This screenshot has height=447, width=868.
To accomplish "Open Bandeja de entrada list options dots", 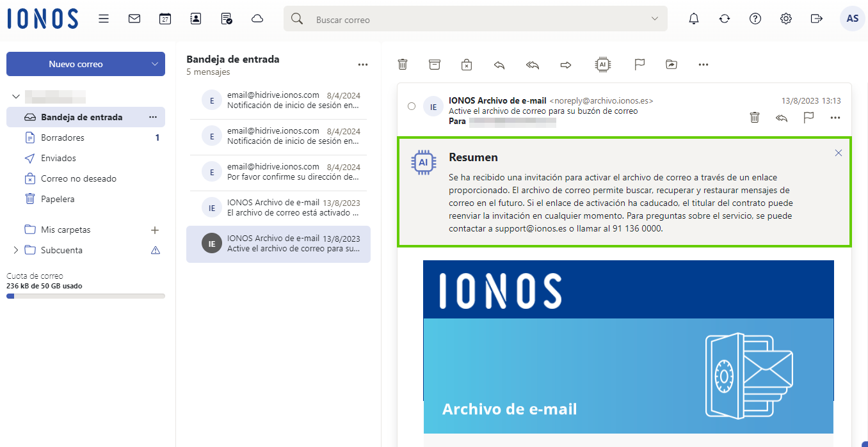I will click(363, 65).
